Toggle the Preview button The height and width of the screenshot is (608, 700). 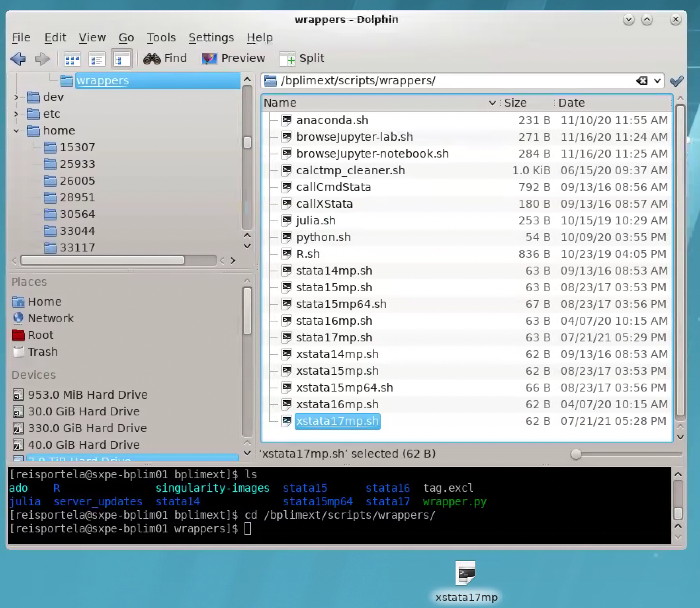233,58
